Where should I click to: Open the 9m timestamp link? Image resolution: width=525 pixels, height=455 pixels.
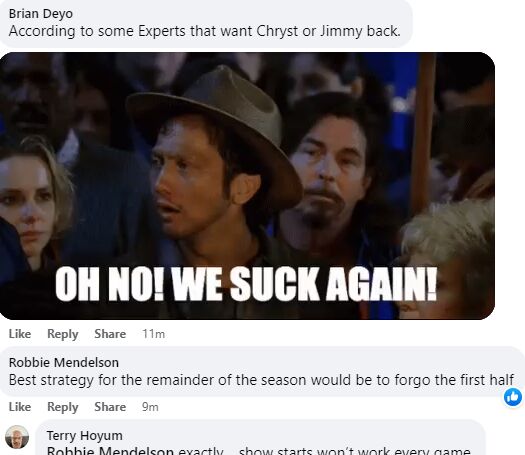click(150, 407)
